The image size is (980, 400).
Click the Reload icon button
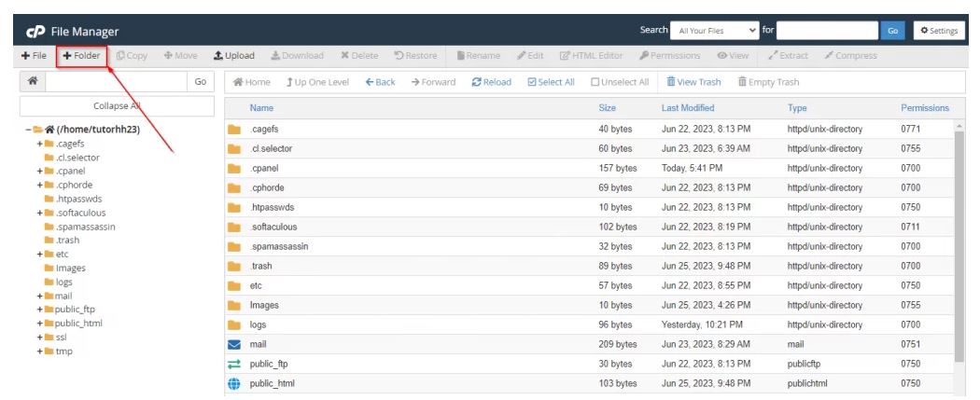[477, 82]
